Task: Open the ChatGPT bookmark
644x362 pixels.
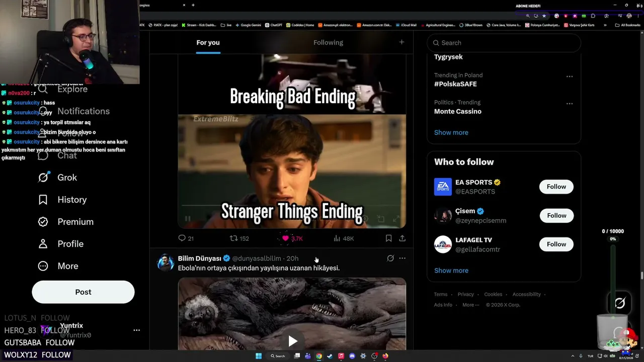Action: tap(274, 25)
